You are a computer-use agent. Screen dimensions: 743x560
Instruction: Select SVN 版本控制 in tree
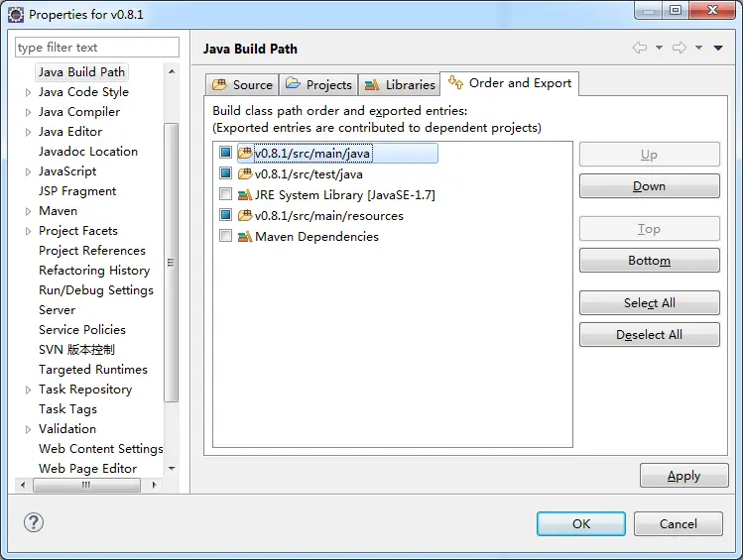coord(76,350)
